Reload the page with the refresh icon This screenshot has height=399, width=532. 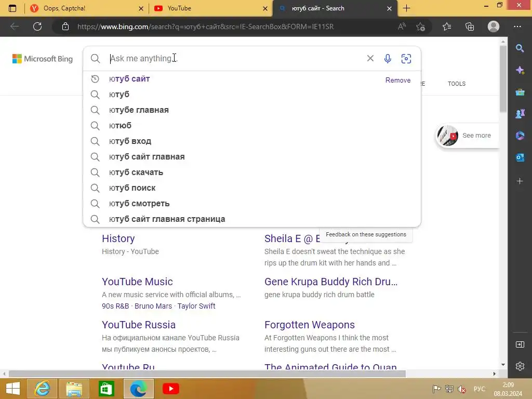coord(37,26)
